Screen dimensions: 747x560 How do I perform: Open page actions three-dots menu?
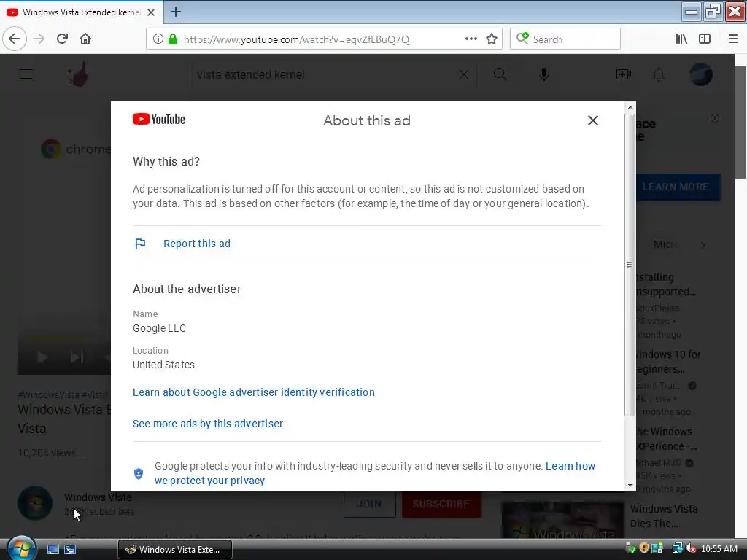coord(471,39)
